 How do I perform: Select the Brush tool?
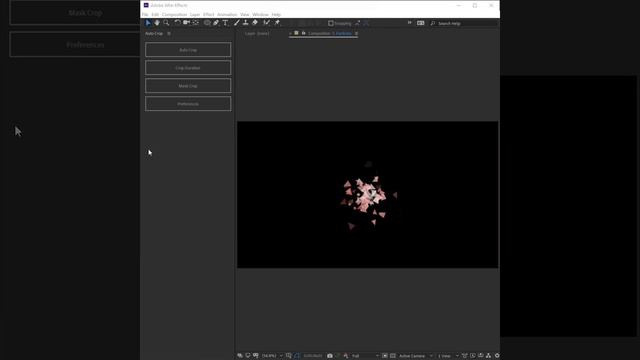coord(236,23)
